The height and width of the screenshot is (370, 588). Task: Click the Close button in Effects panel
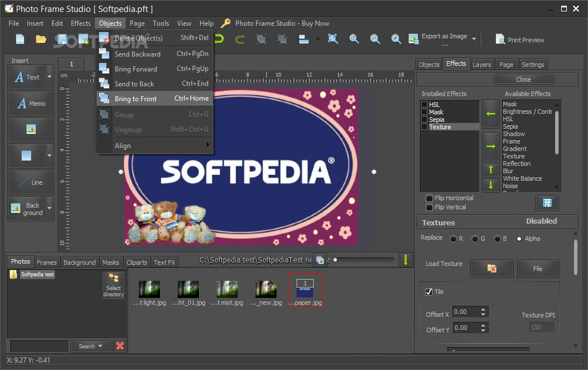[523, 79]
